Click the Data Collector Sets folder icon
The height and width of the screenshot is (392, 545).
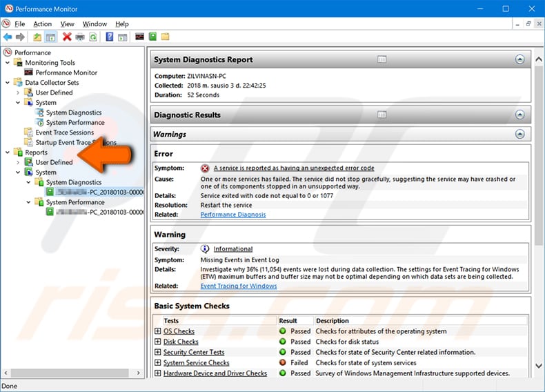(x=18, y=82)
